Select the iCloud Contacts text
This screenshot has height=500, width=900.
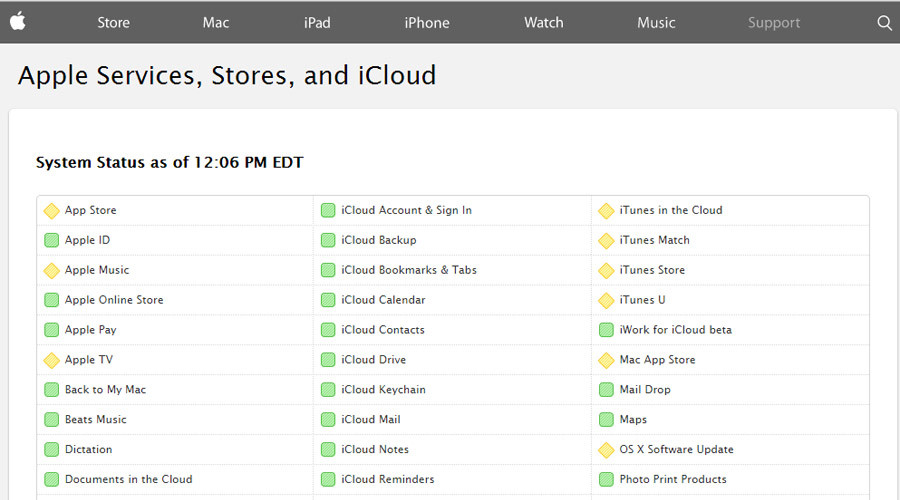coord(383,330)
